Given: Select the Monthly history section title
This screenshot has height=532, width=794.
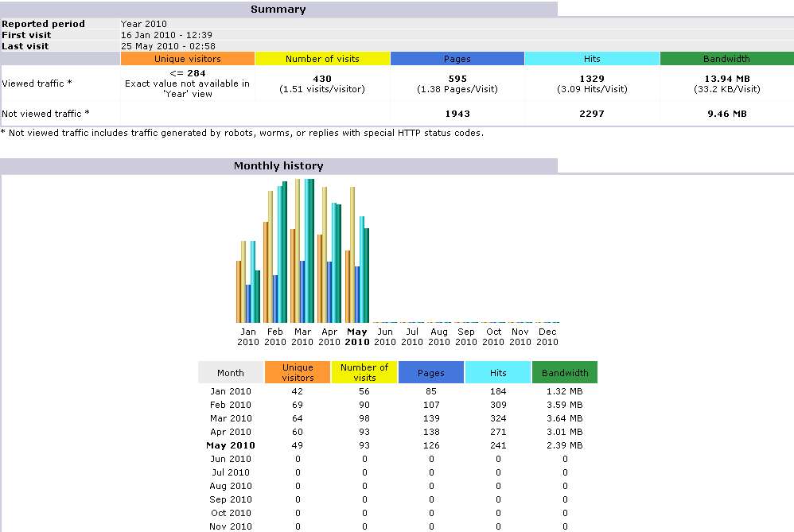Looking at the screenshot, I should tap(278, 166).
